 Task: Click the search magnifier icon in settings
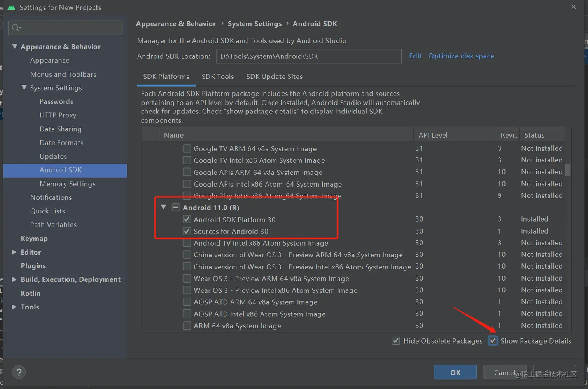point(16,28)
